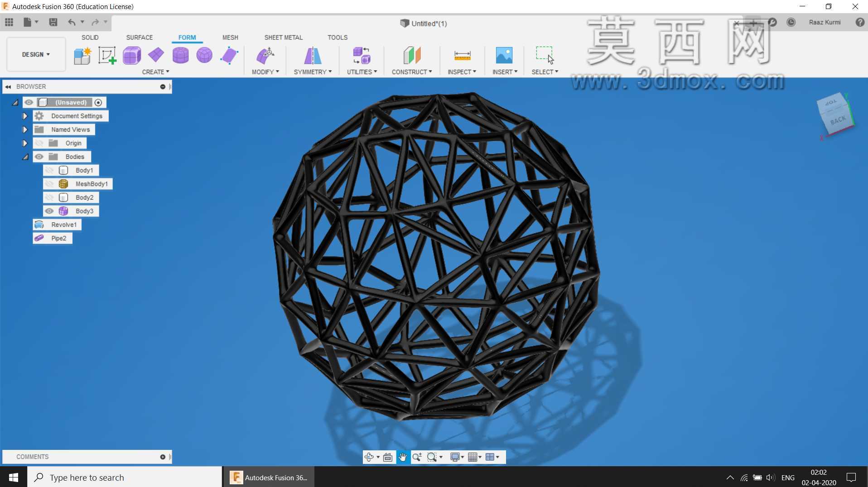Click the Utilities convert icon
Image resolution: width=868 pixels, height=487 pixels.
pyautogui.click(x=362, y=56)
